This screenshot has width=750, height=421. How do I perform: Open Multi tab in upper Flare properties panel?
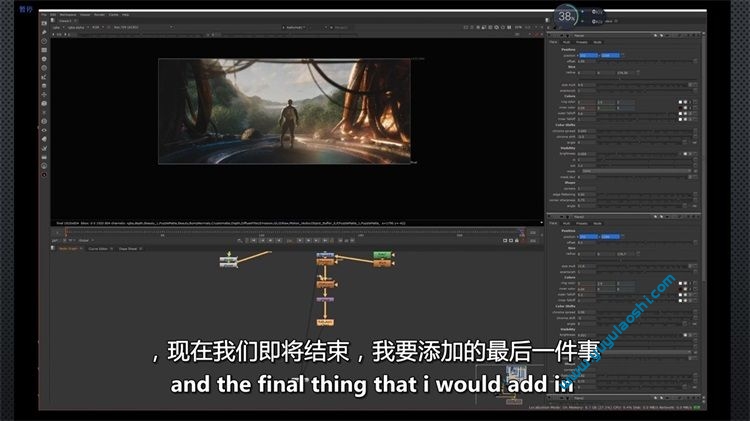pos(566,42)
